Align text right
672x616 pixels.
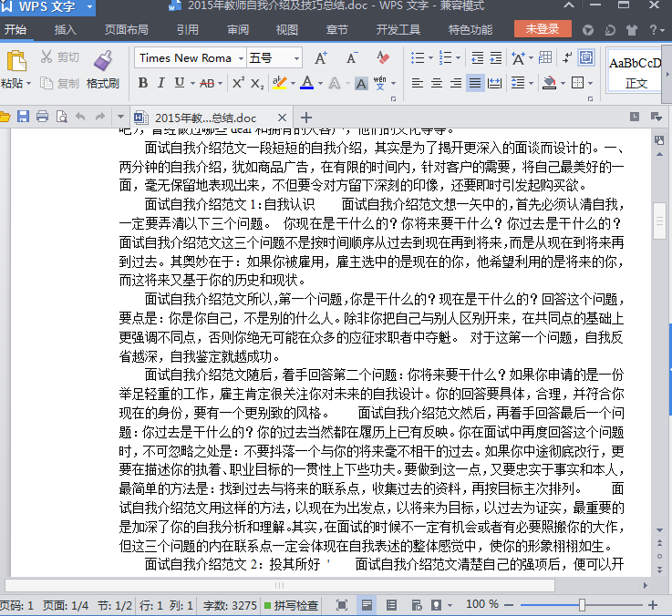[x=456, y=83]
